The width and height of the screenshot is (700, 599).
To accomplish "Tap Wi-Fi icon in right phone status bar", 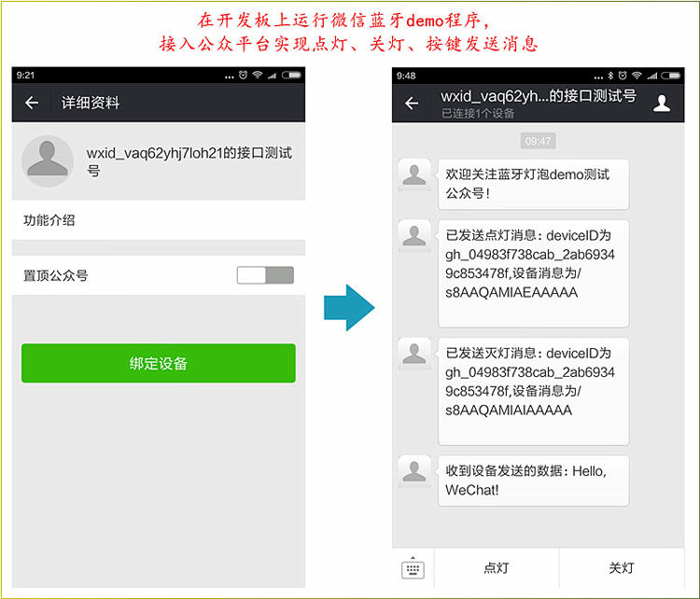I will 637,76.
